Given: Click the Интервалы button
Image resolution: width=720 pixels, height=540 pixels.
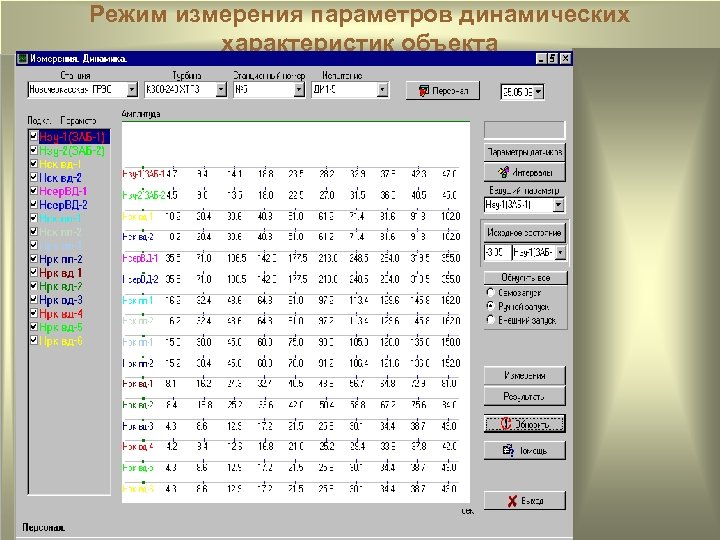Looking at the screenshot, I should (x=524, y=172).
